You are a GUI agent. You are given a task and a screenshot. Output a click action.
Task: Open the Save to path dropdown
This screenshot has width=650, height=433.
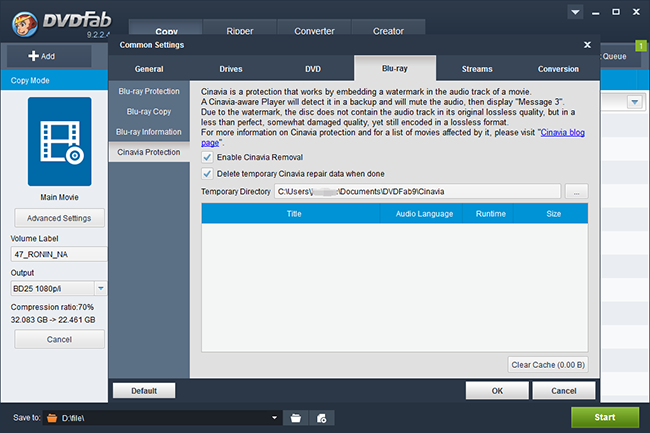274,418
